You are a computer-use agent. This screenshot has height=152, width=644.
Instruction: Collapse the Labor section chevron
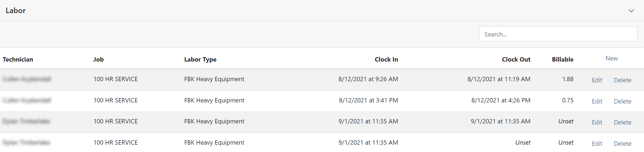[631, 11]
